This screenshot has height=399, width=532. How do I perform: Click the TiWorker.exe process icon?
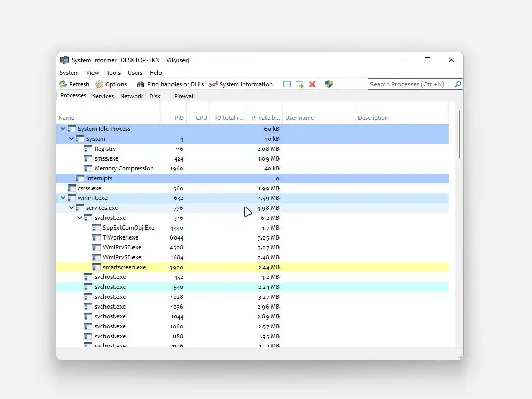[x=96, y=237]
